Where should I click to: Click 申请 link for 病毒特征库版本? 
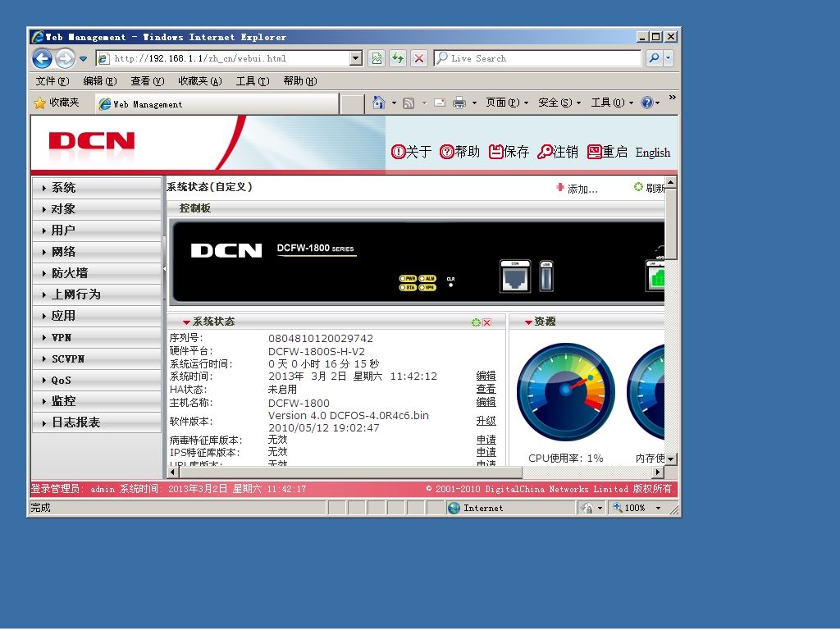pos(486,440)
